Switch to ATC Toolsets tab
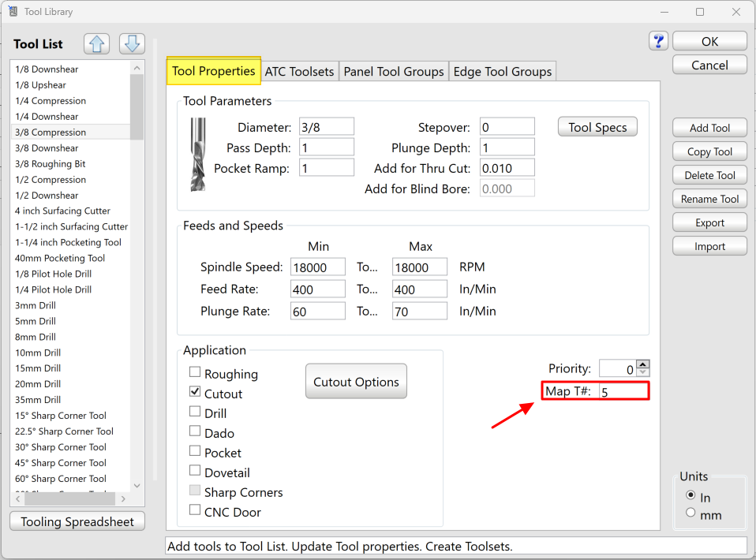This screenshot has width=756, height=560. 299,72
